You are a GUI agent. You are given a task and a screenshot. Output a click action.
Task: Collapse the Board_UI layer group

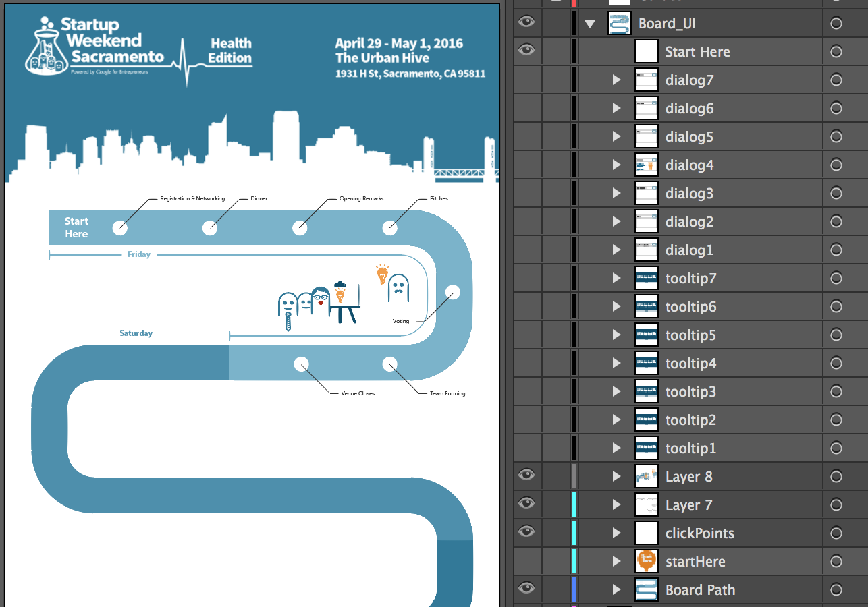[x=591, y=24]
